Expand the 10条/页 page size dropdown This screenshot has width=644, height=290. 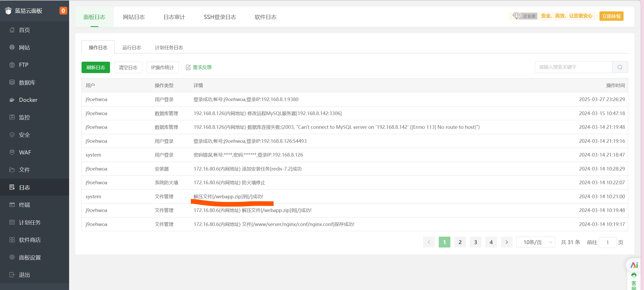[536, 242]
